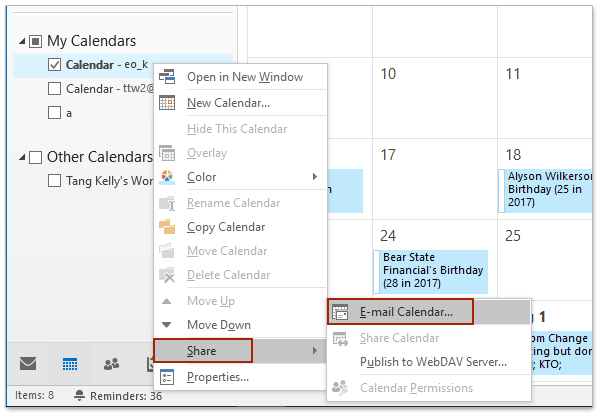601x415 pixels.
Task: Click the E-mail Calendar envelope icon
Action: [340, 312]
